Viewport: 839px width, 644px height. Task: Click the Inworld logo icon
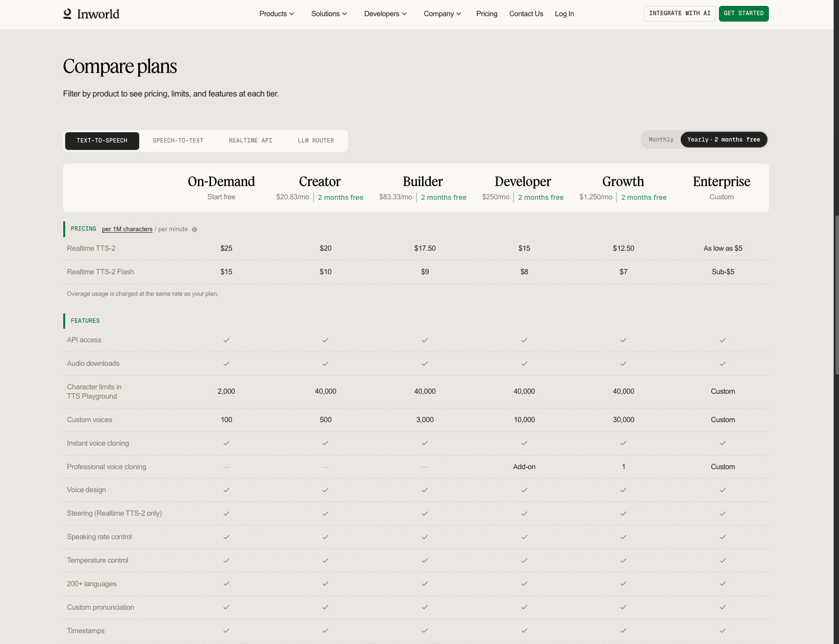[x=68, y=14]
